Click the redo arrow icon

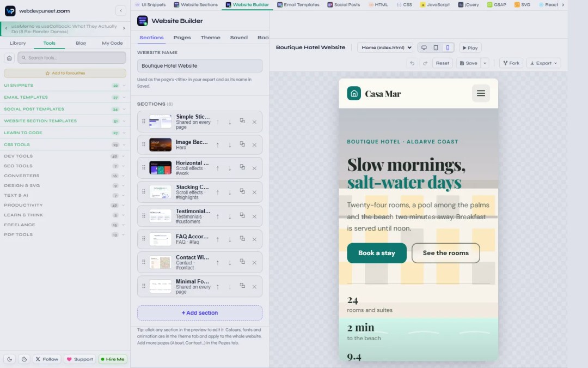point(425,63)
